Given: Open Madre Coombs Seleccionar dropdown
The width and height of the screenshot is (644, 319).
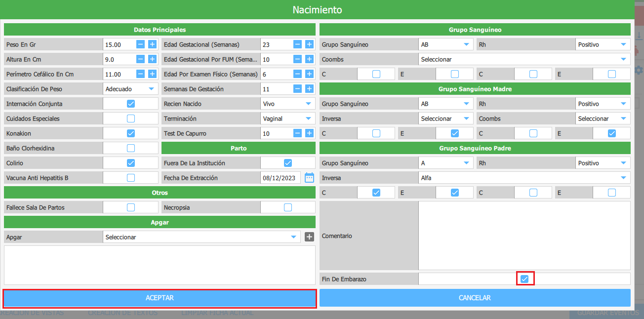Looking at the screenshot, I should (x=603, y=119).
